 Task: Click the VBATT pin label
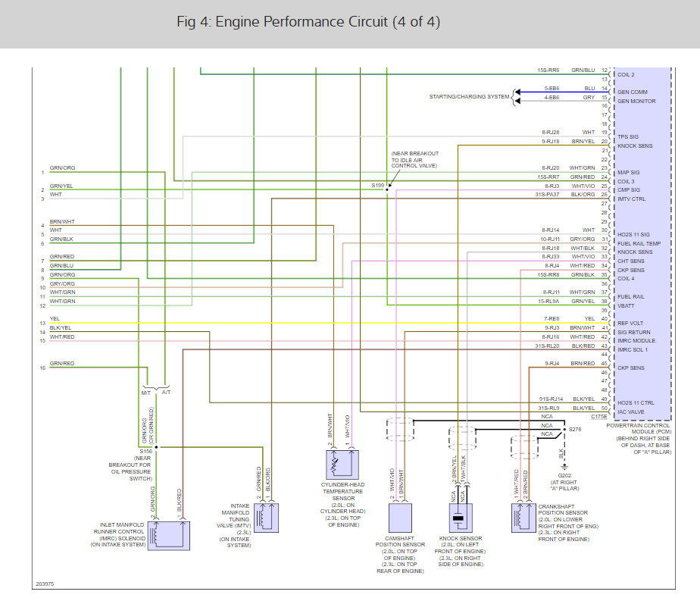(x=626, y=306)
